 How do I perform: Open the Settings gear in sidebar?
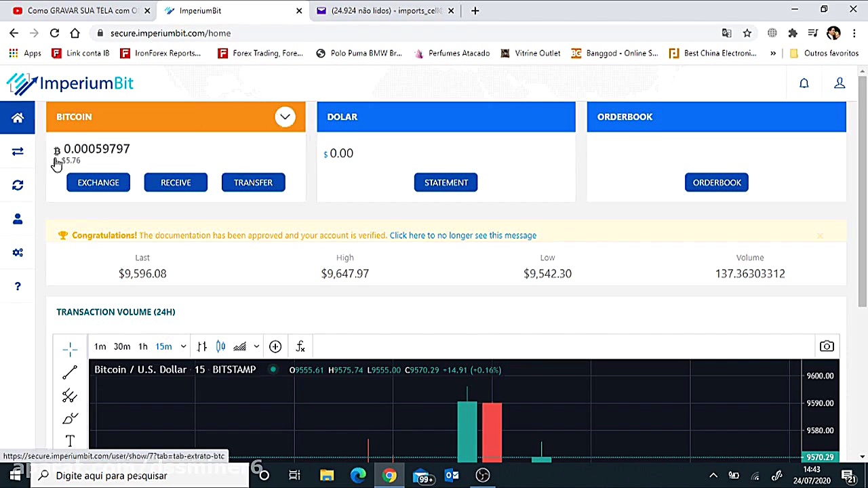18,252
